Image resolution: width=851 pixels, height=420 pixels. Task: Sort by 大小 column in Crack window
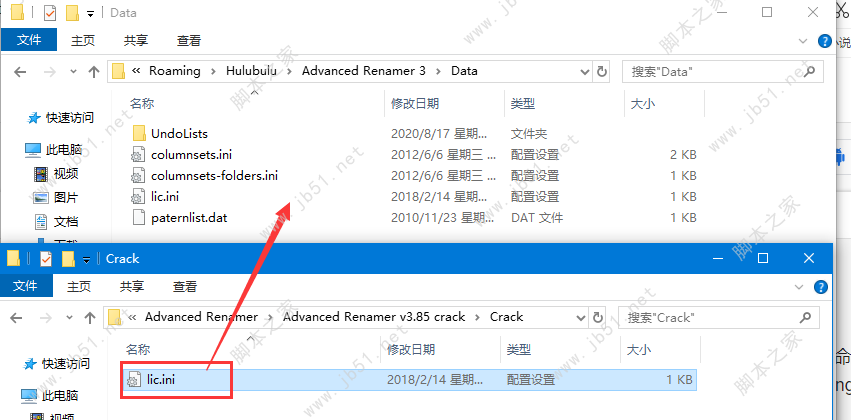pyautogui.click(x=639, y=349)
